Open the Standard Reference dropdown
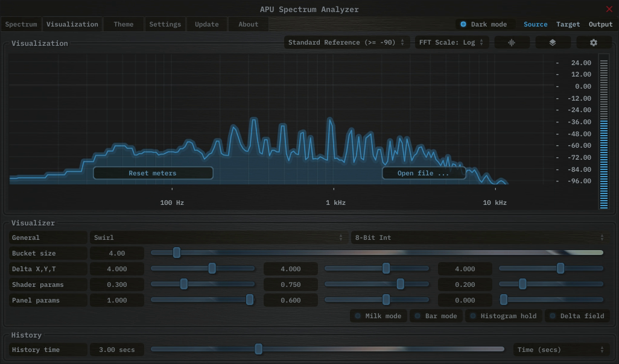This screenshot has height=364, width=619. 346,43
